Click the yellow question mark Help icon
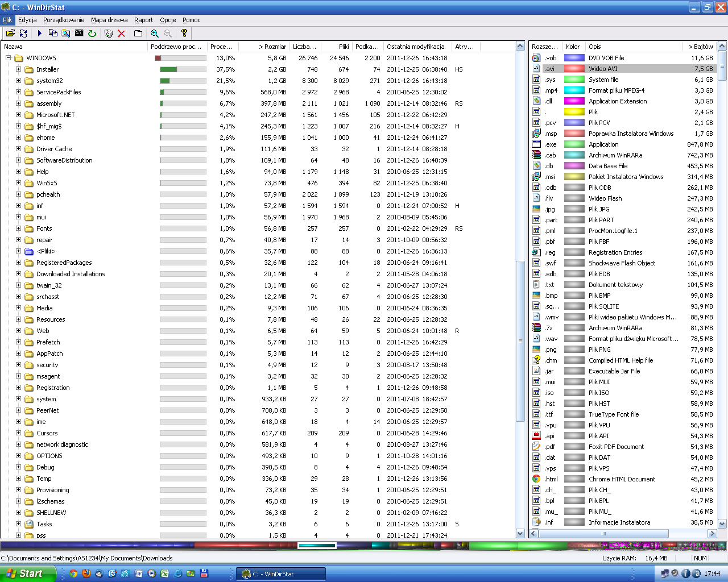Viewport: 728px width, 582px height. 184,34
